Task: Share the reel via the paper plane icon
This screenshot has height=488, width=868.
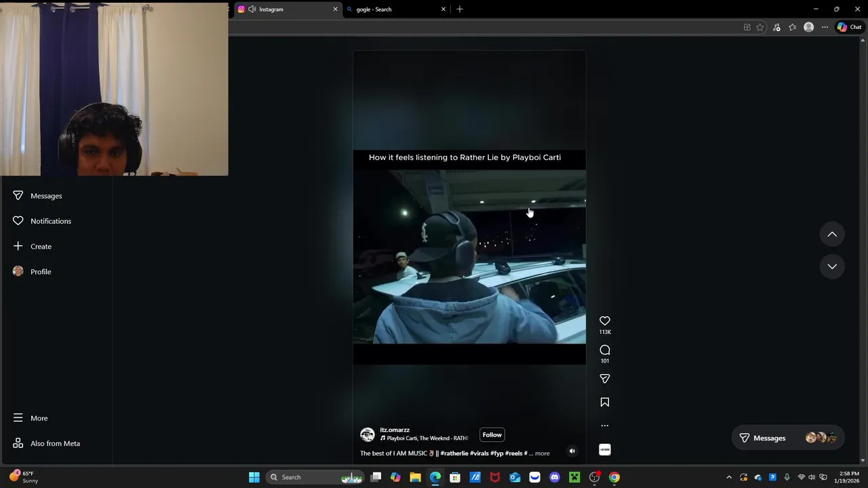Action: (605, 379)
